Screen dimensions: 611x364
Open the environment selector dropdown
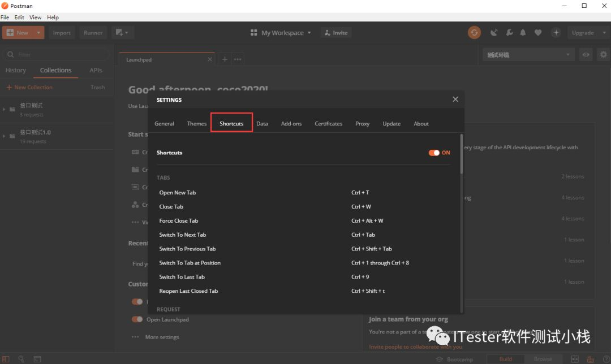point(528,55)
